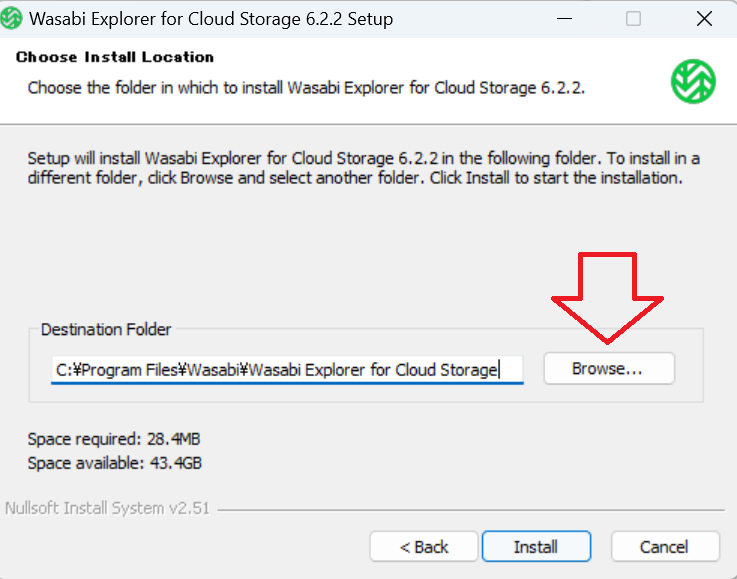Click the 'Choose the folder' subtitle text
Screen dimensions: 737x579
pos(306,88)
